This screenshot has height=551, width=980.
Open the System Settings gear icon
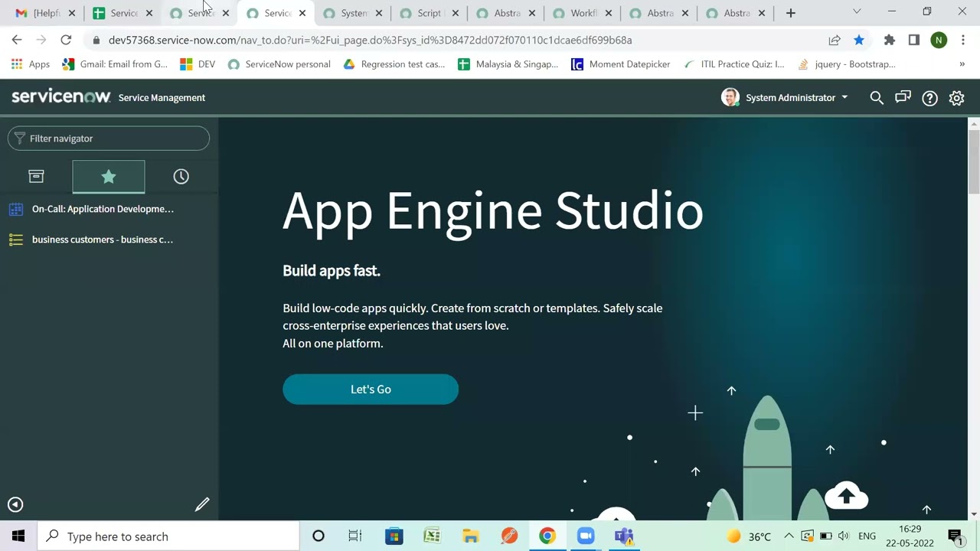(x=956, y=98)
